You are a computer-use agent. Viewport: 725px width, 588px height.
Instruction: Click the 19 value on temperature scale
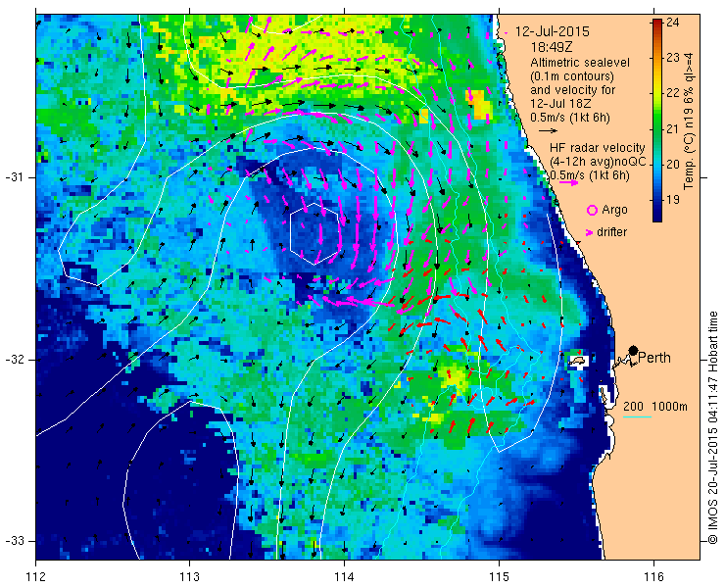pos(673,200)
